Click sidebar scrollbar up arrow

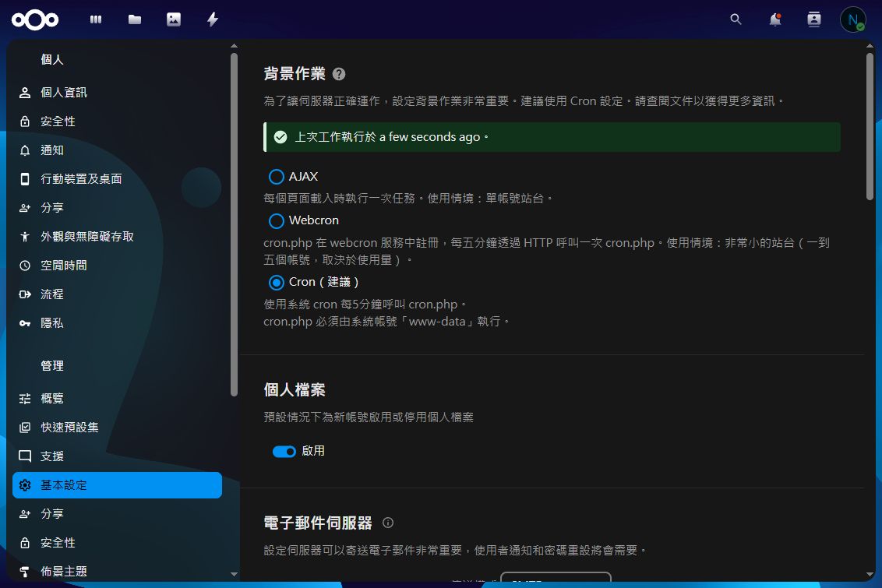tap(234, 46)
